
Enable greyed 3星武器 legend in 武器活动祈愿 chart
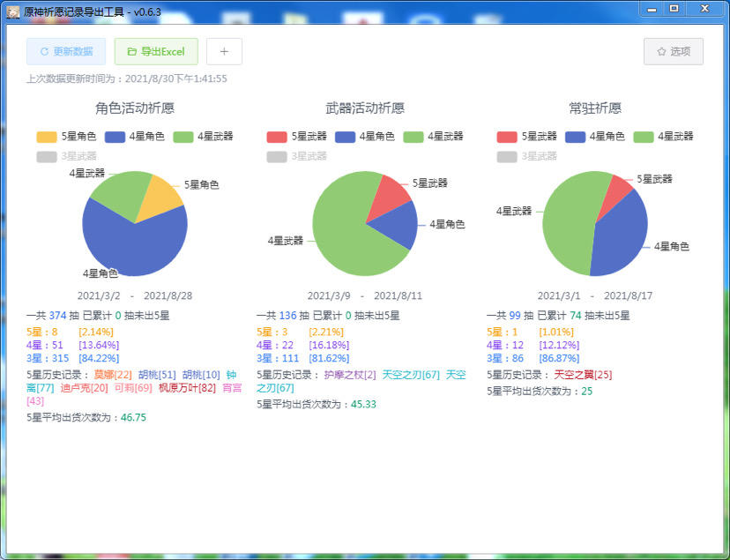[296, 156]
